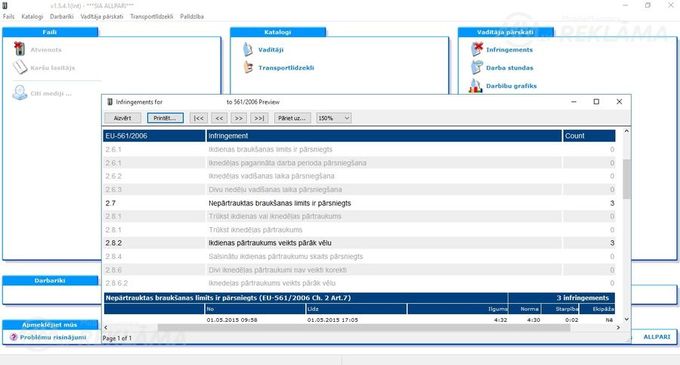Click the main application title bar icon
This screenshot has height=365, width=680.
coord(5,6)
